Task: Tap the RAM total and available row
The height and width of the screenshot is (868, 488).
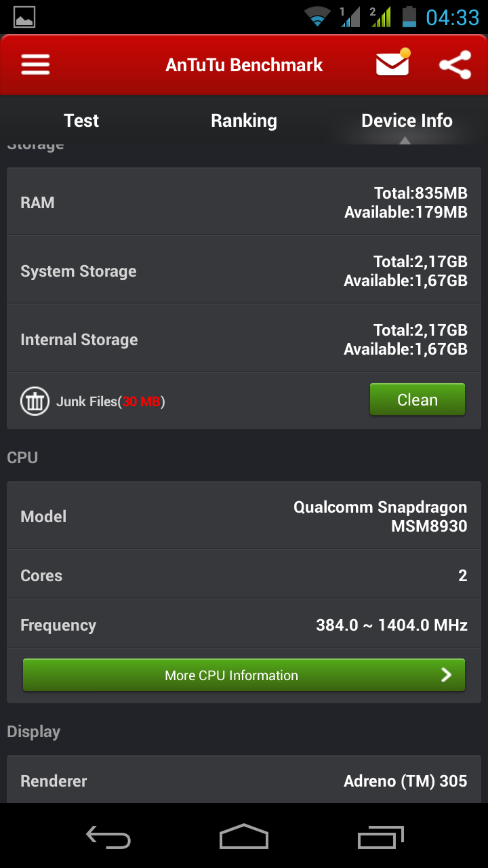Action: 244,203
